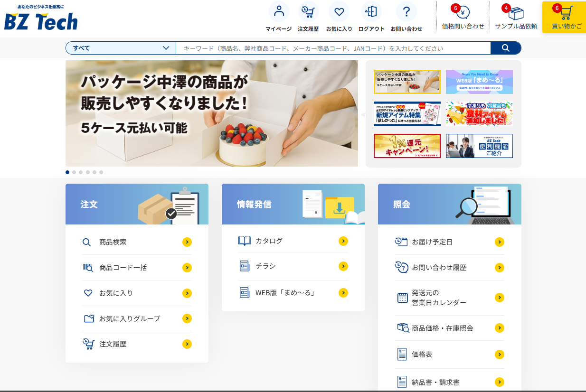Click the 注文履歴 cart icon in header
The width and height of the screenshot is (586, 392).
pyautogui.click(x=308, y=12)
